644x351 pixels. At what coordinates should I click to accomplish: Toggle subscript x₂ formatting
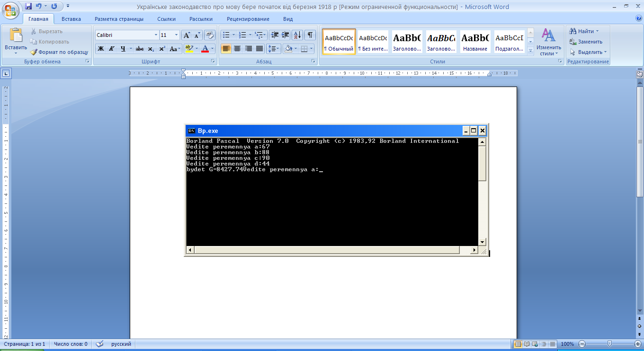(151, 49)
